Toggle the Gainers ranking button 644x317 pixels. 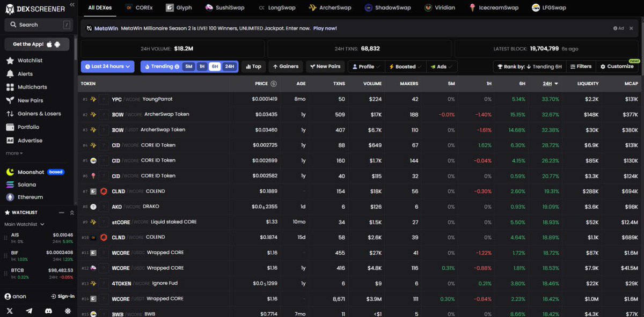286,67
